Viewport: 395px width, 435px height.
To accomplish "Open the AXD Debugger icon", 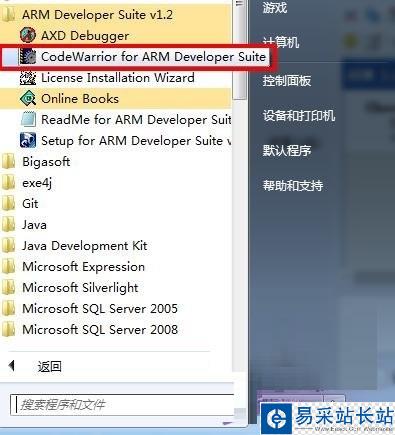I will 28,35.
